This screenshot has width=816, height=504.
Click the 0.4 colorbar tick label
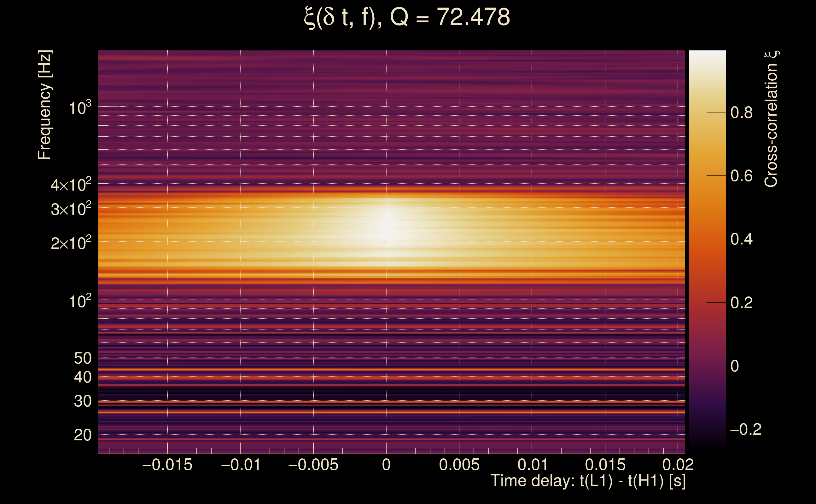click(741, 239)
